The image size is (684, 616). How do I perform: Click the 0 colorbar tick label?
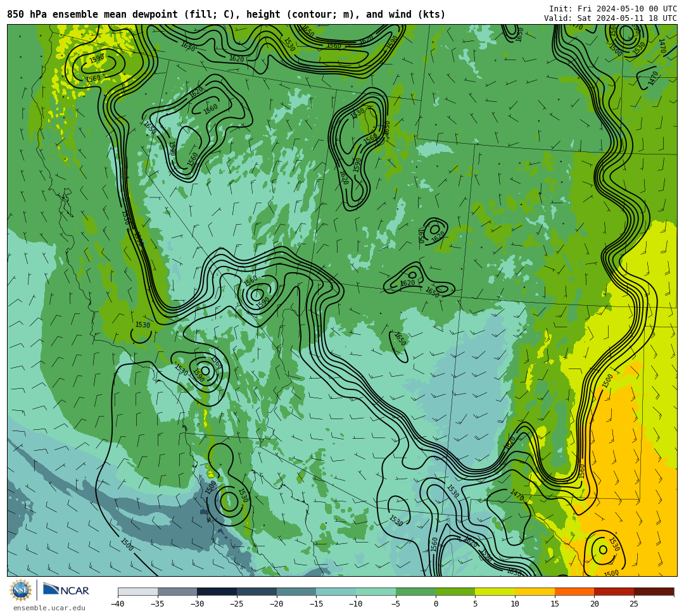point(436,604)
